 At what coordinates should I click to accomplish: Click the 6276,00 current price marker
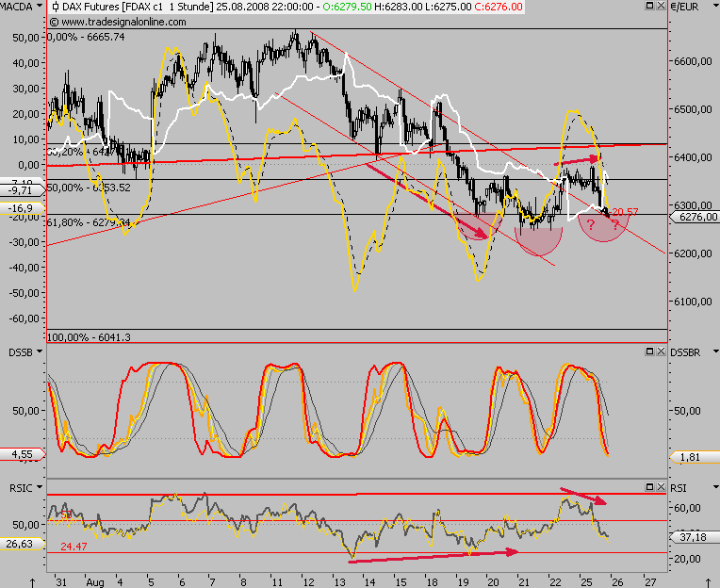[694, 218]
